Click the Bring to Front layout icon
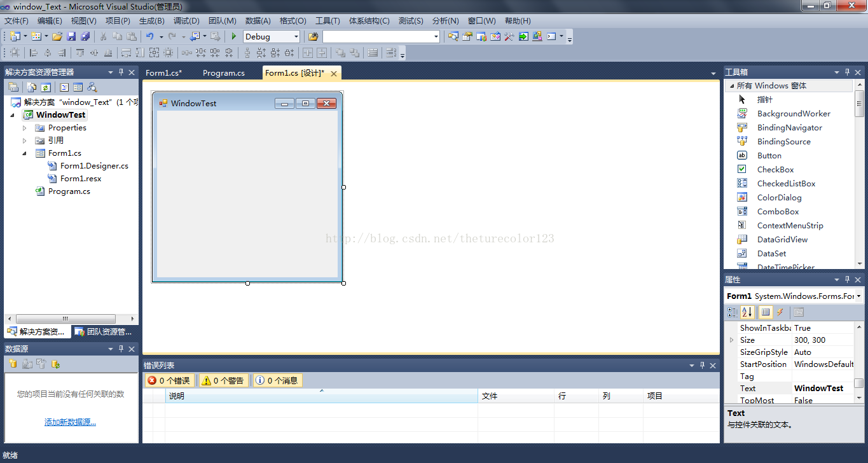 pos(340,53)
